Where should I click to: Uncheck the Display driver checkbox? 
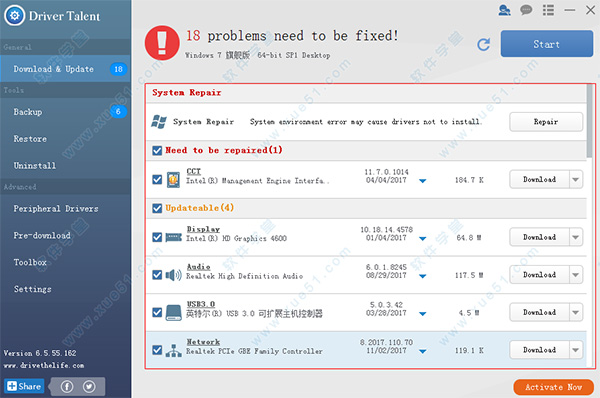(x=157, y=237)
